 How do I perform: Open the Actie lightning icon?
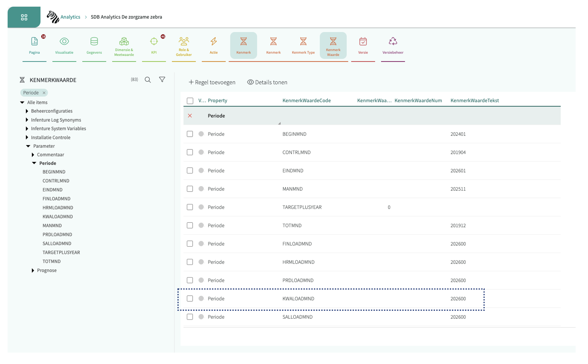pos(214,41)
